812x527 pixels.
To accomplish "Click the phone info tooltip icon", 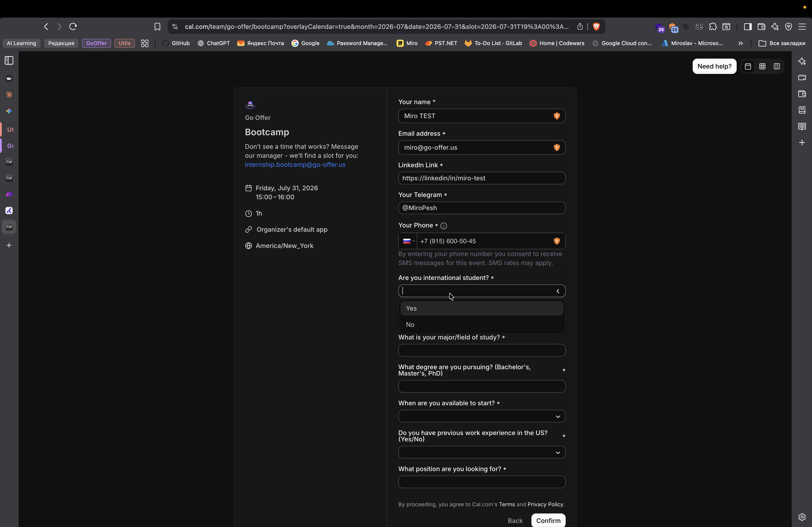I will pyautogui.click(x=443, y=226).
